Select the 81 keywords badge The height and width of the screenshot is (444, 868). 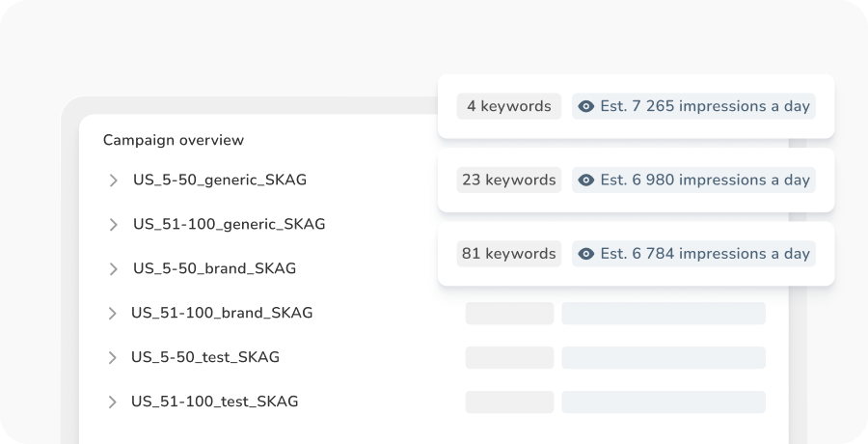508,254
